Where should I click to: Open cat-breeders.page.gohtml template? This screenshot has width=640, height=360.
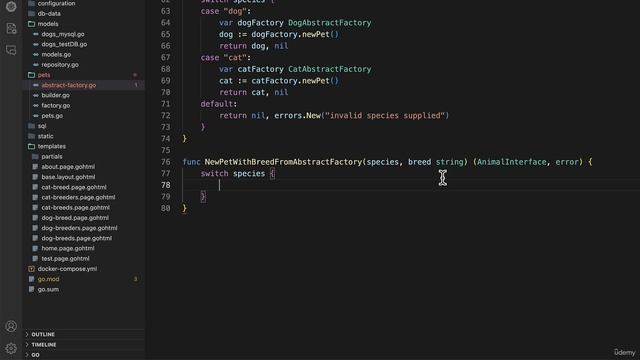[78, 197]
